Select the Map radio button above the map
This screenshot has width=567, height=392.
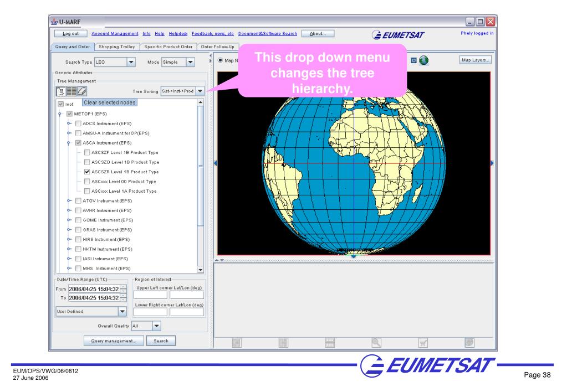tap(220, 60)
